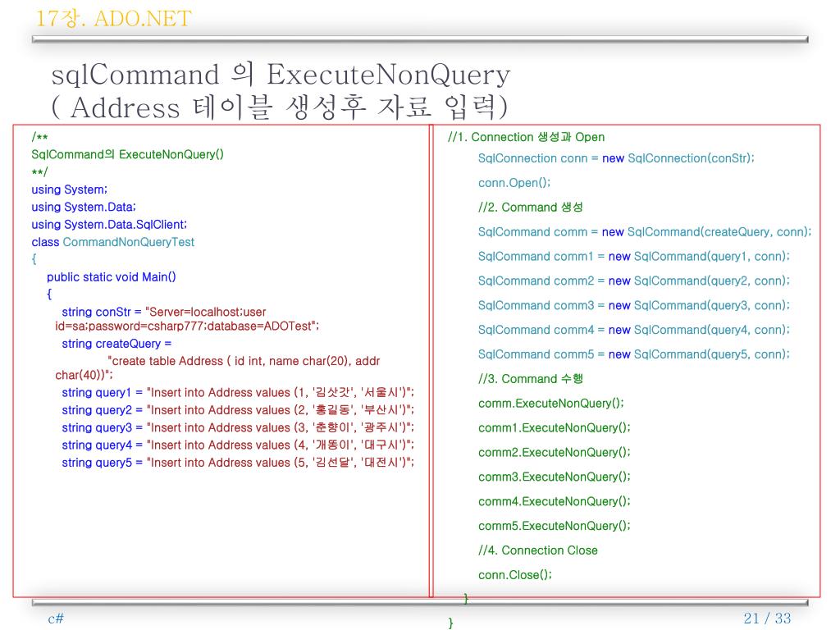Screen dimensions: 840x630
Task: Click the chapter heading '17장. ADO.NET'
Action: (113, 19)
